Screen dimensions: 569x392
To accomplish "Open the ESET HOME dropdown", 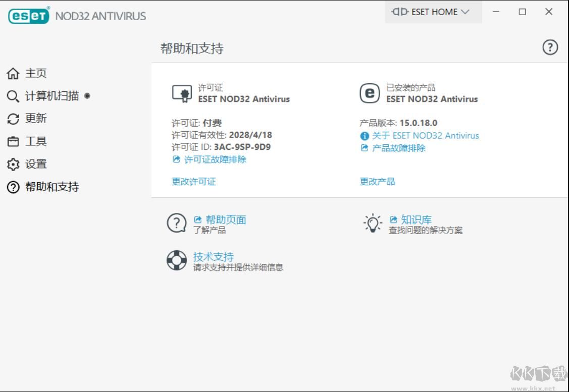I will pos(433,12).
